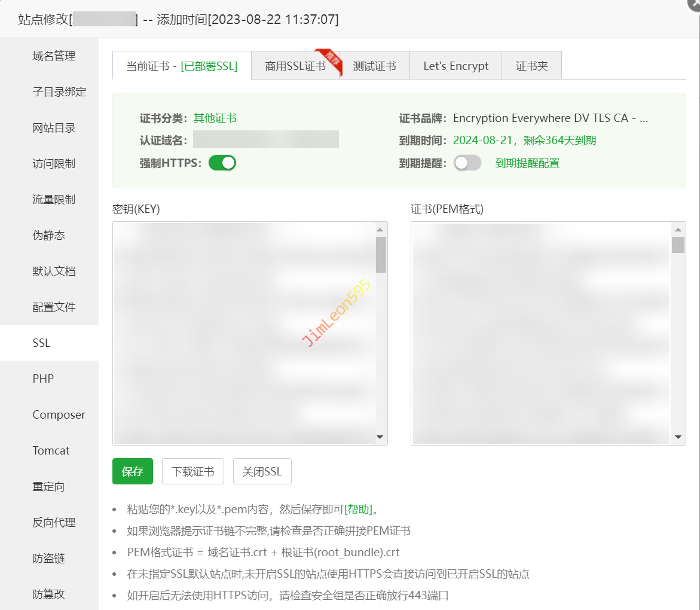This screenshot has width=700, height=610.
Task: Click inside the PEM certificate text field
Action: point(541,333)
